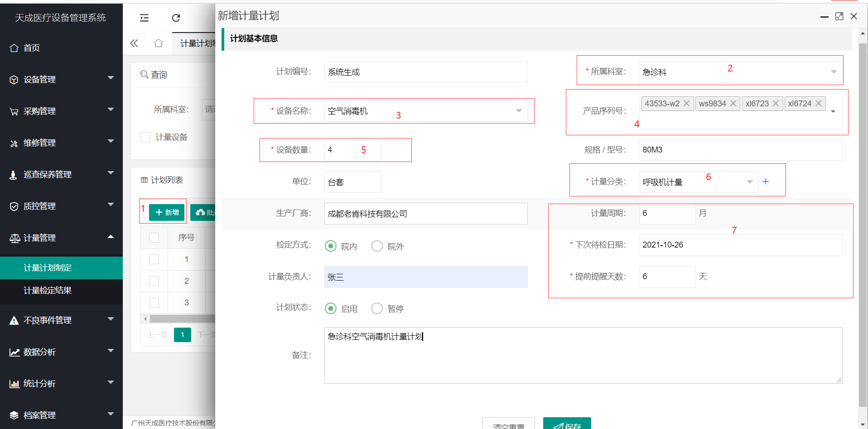Maximize the 新增计量计划 dialog

click(839, 16)
